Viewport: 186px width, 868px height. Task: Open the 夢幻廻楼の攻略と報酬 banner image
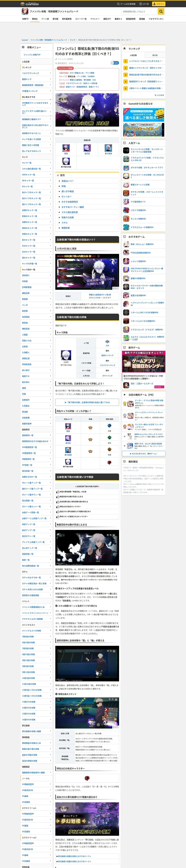tap(87, 819)
